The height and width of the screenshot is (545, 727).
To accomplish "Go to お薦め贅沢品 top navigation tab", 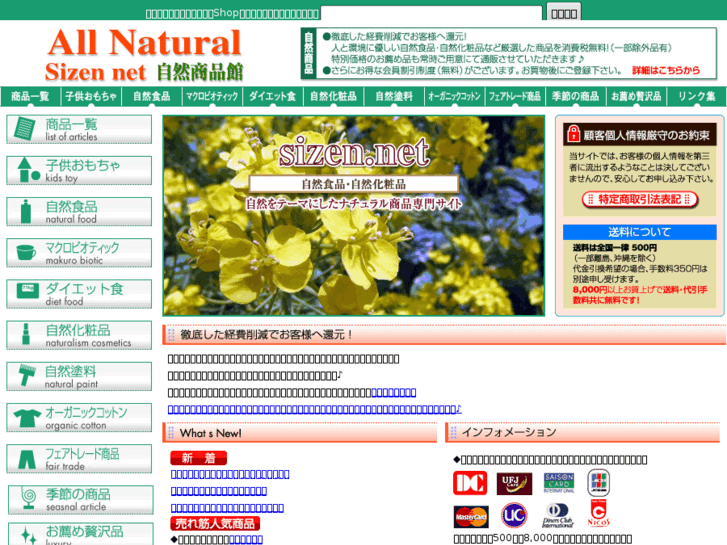I will pyautogui.click(x=636, y=96).
